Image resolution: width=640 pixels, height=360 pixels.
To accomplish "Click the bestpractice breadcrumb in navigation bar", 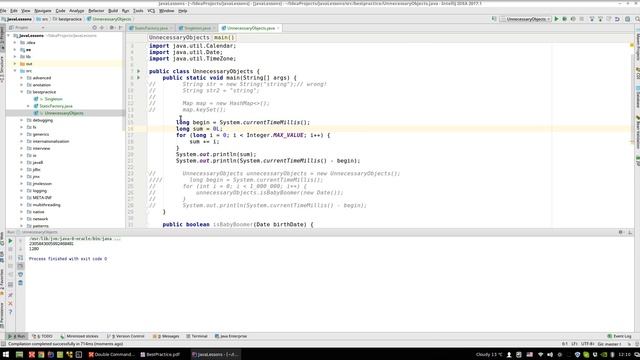I will point(67,19).
